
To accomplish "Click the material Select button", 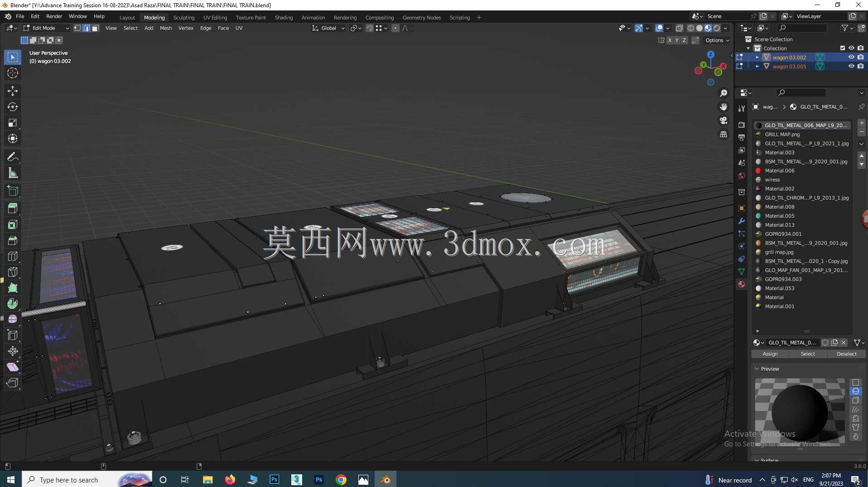I will (x=808, y=354).
